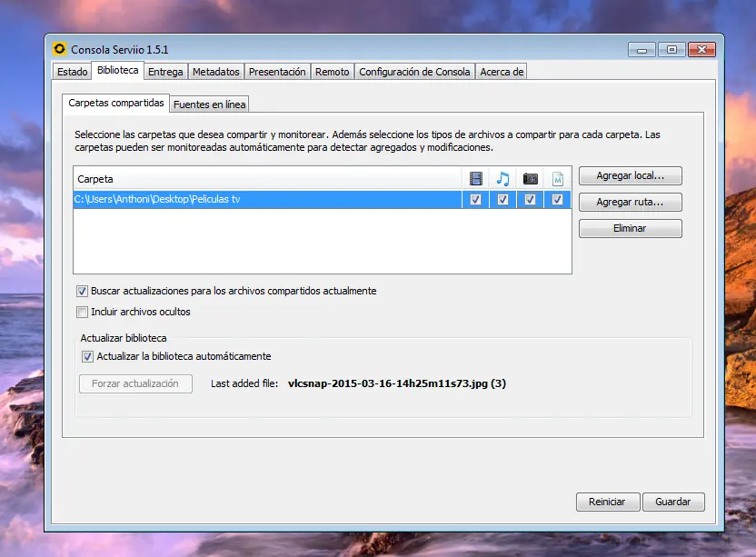Viewport: 756px width, 557px height.
Task: Disable Actualizar la biblioteca automáticamente
Action: point(87,357)
